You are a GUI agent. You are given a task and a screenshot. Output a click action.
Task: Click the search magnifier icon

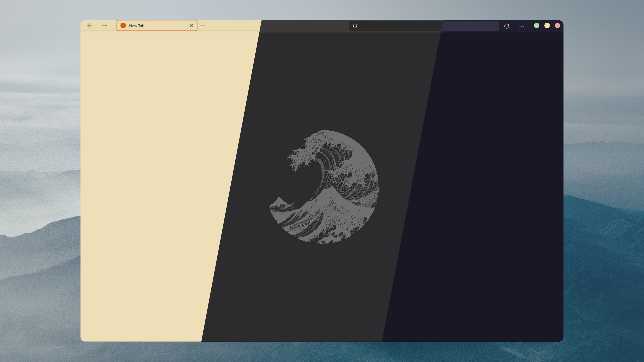point(355,26)
